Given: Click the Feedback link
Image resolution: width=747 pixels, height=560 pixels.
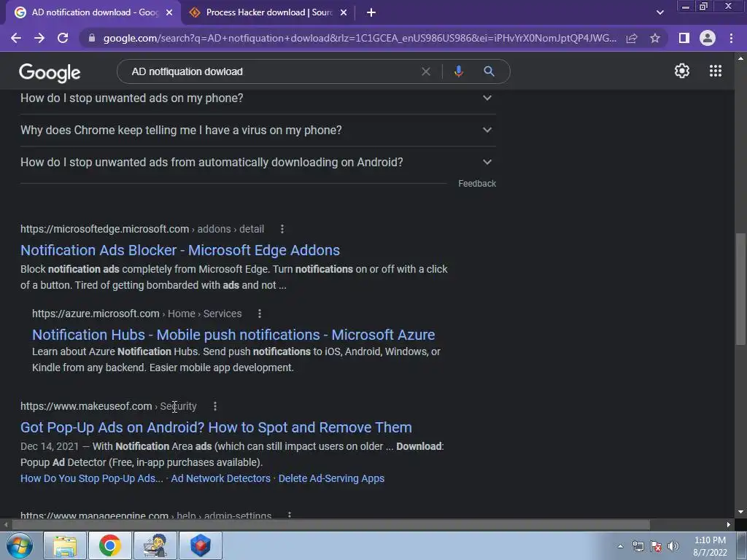Looking at the screenshot, I should click(x=477, y=184).
